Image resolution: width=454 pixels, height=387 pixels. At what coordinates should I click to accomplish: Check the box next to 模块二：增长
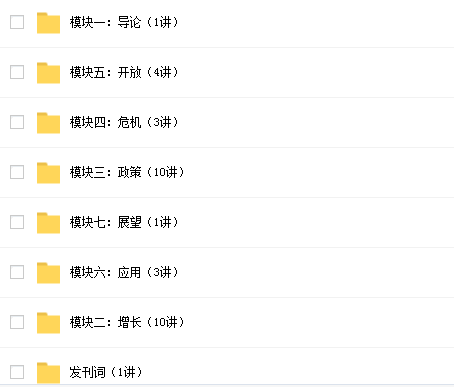17,322
